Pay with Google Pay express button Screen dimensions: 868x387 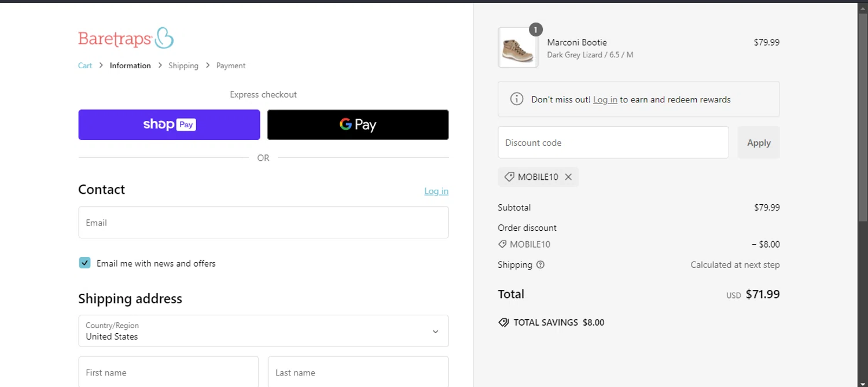(358, 125)
